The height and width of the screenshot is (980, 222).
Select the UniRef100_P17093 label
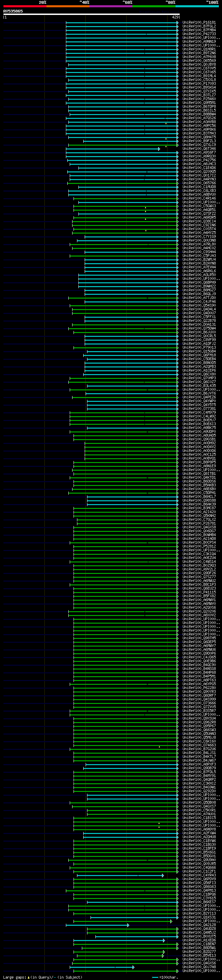(199, 83)
